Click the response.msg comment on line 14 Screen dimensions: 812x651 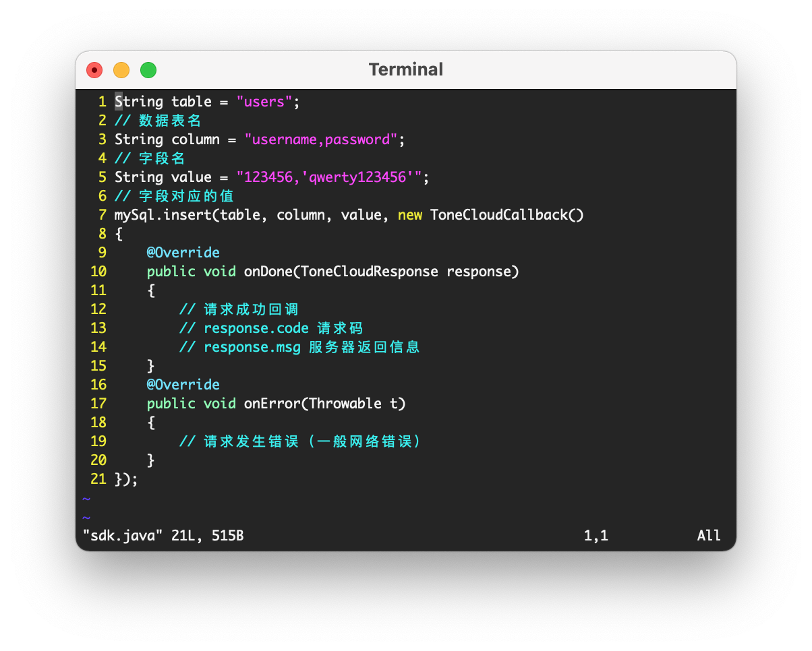point(252,347)
